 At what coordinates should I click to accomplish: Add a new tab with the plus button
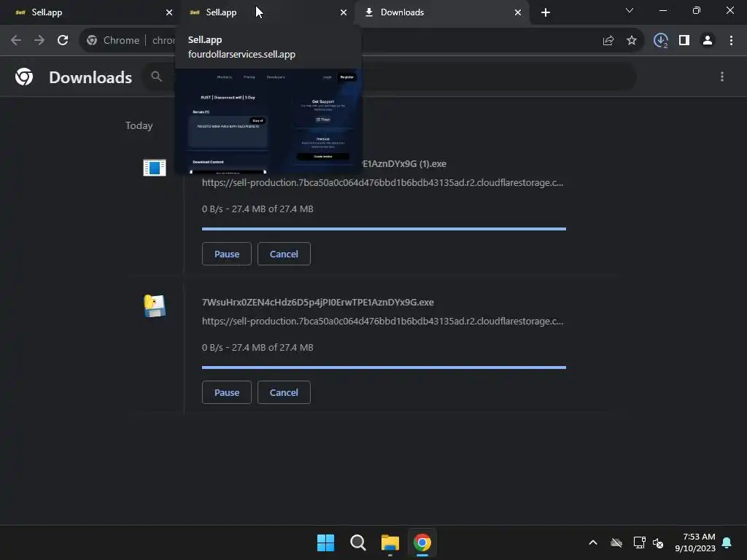(546, 12)
